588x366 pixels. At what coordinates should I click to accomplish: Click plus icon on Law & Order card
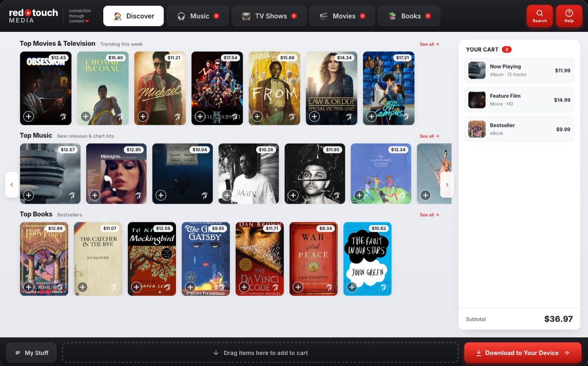click(314, 116)
